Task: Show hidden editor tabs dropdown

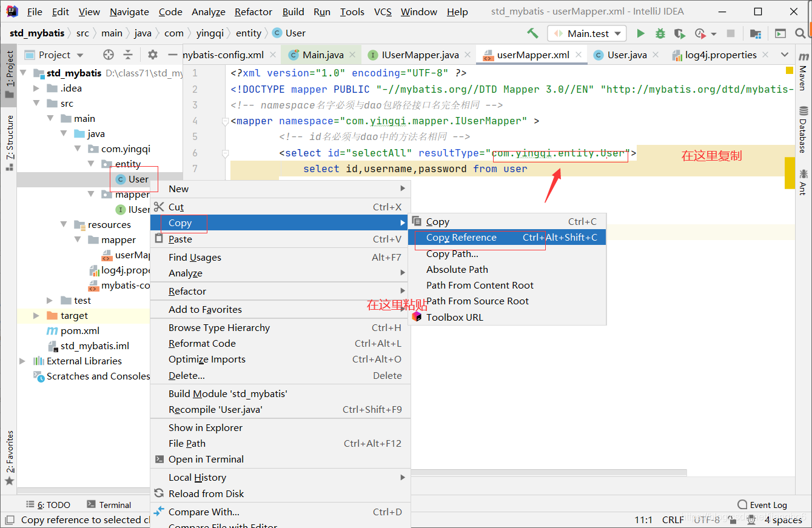Action: pos(784,55)
